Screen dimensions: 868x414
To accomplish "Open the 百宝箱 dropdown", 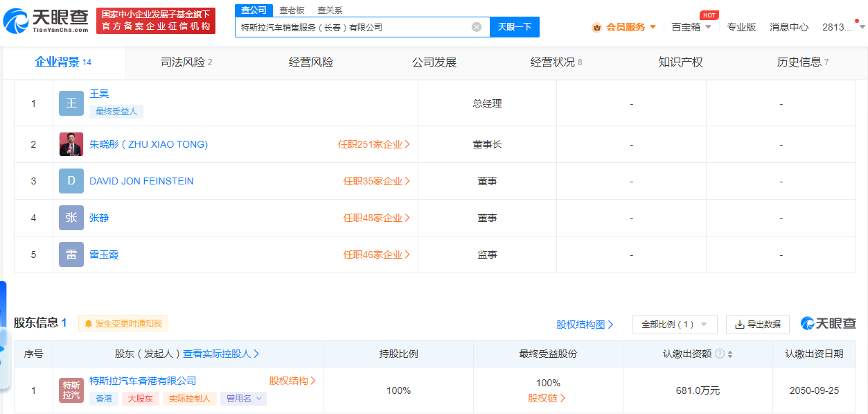I will click(691, 27).
